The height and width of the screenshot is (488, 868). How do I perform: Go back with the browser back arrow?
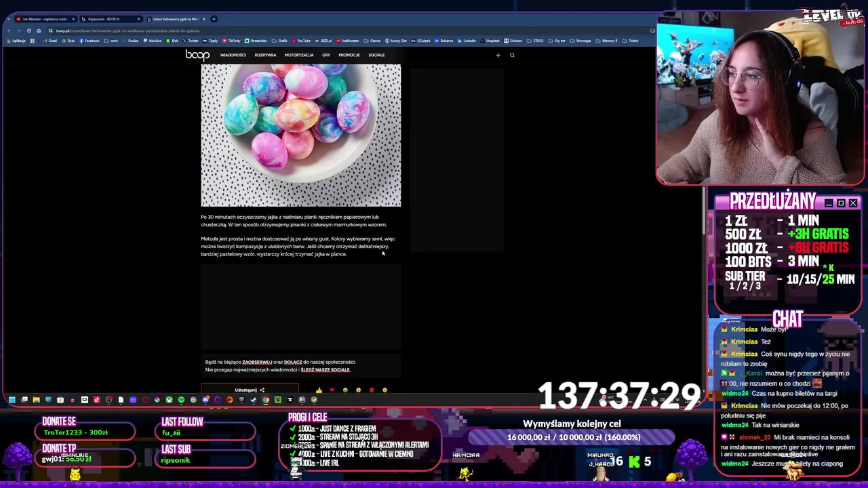[9, 30]
